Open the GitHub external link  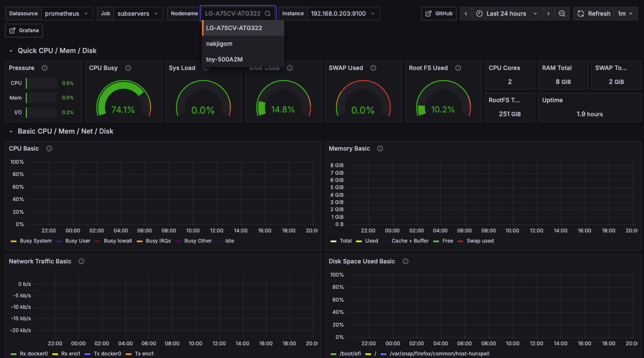(439, 14)
